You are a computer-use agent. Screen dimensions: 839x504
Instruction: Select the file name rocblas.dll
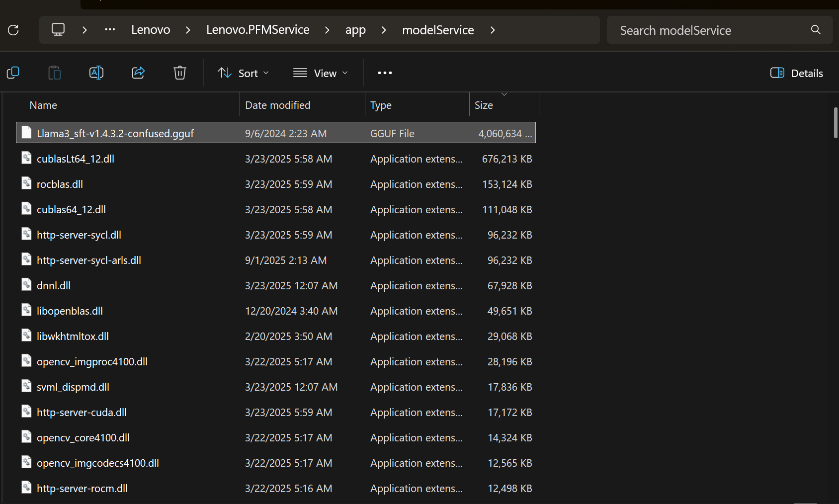[60, 184]
